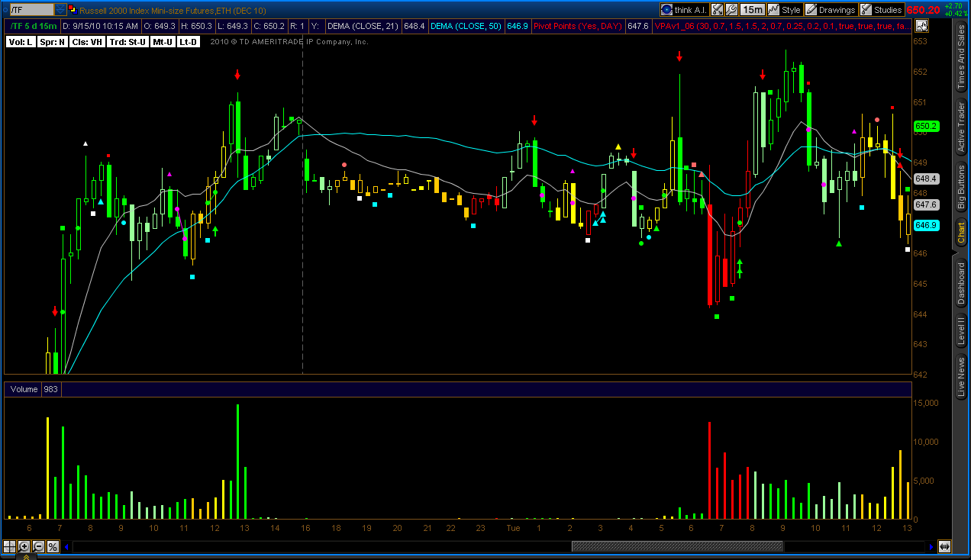
Task: Open the symbol dropdown arrow next to /TF
Action: [x=60, y=10]
